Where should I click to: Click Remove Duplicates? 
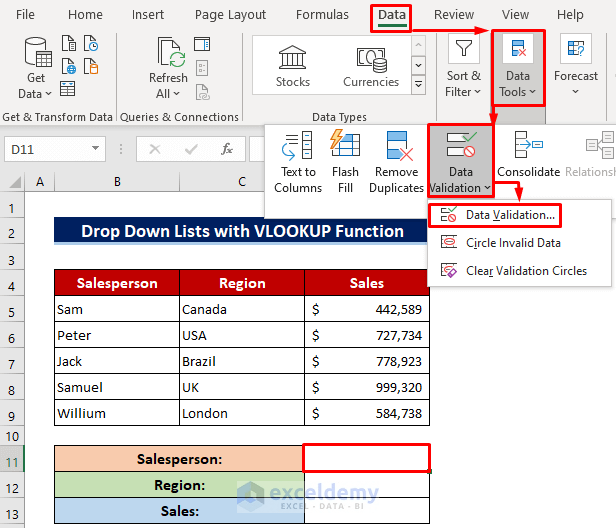(396, 162)
